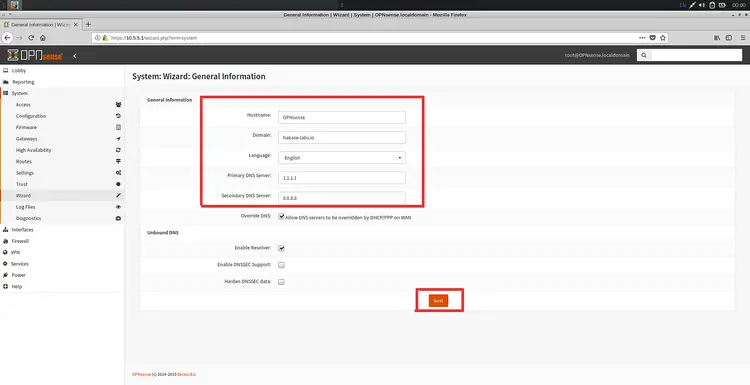Save page to Pocket icon

653,38
